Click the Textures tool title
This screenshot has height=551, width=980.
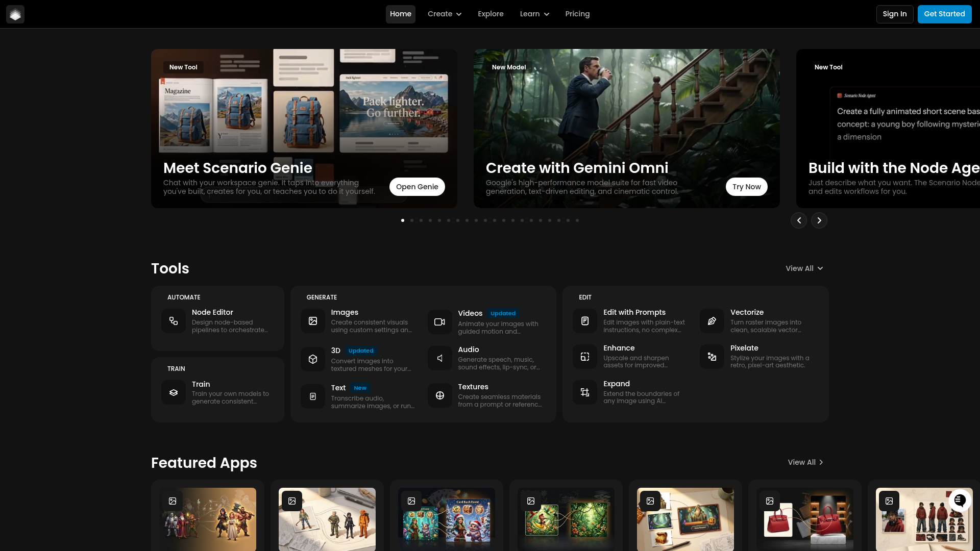pos(473,387)
